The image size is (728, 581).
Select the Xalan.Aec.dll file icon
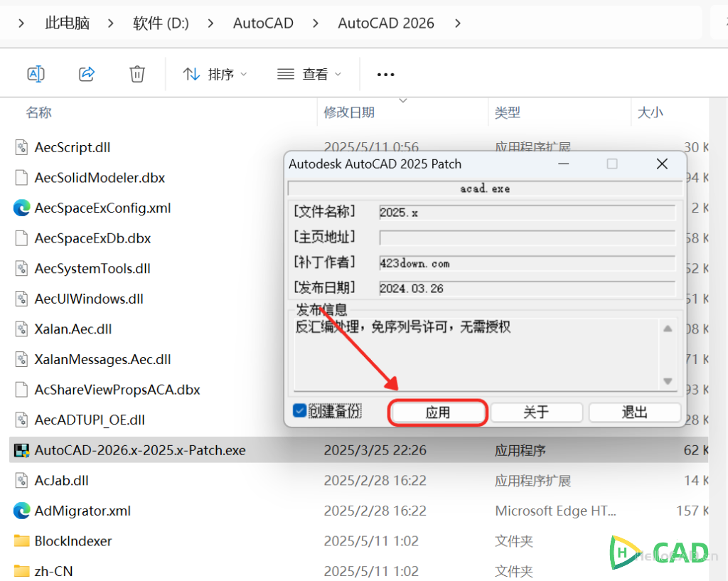click(x=21, y=329)
